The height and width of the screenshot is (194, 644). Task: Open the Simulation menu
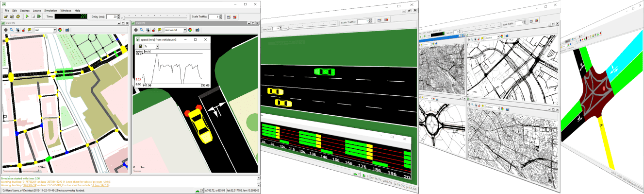[x=50, y=10]
